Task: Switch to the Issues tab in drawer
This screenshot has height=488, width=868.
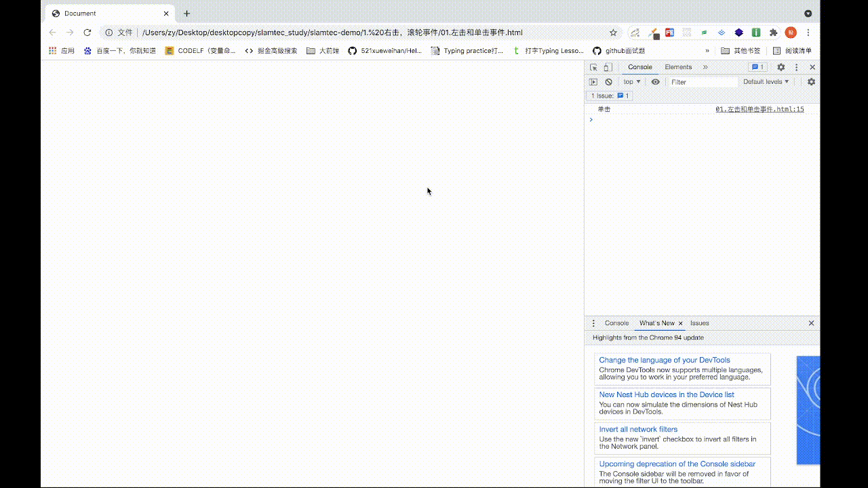Action: pos(699,323)
